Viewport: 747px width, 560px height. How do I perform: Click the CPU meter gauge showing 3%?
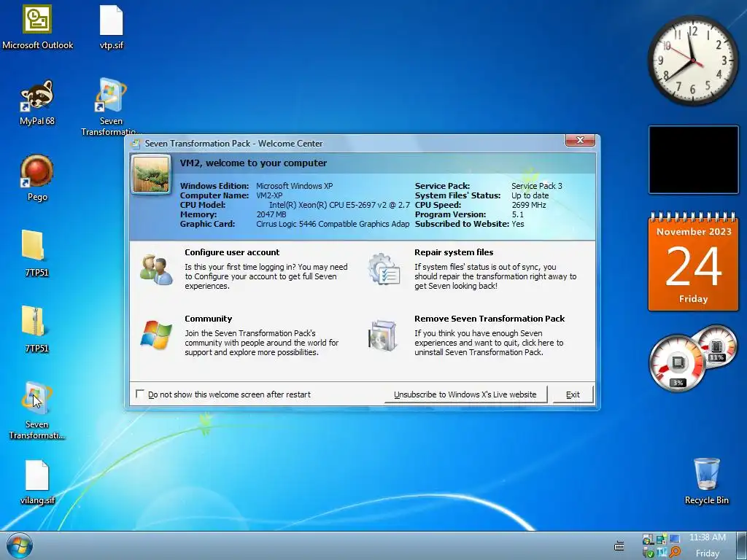(677, 363)
